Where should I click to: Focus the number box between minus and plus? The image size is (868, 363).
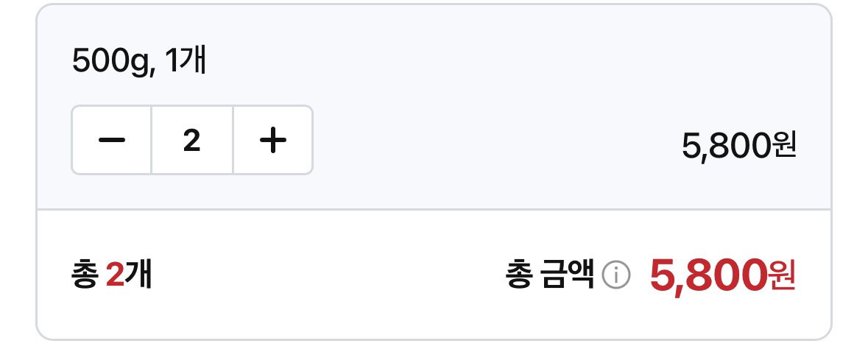(192, 140)
